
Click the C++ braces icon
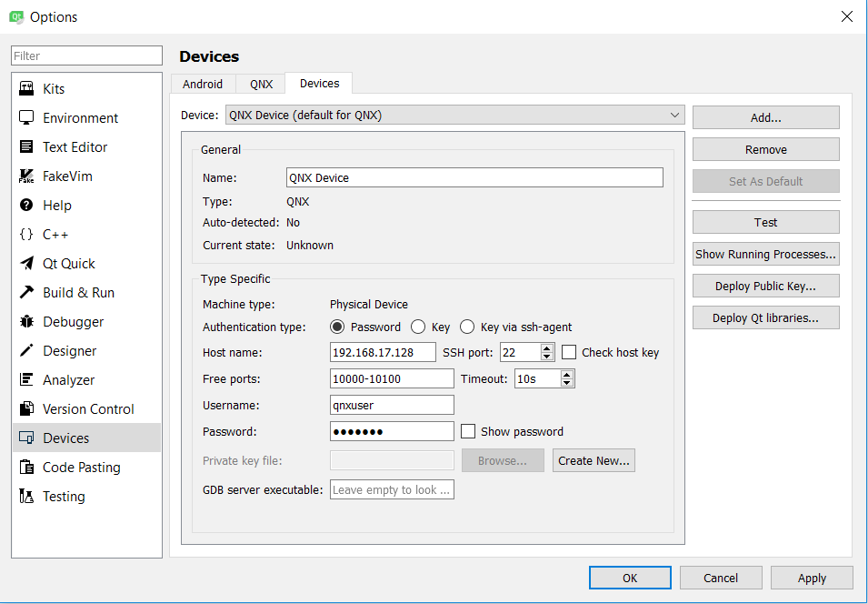(x=26, y=234)
